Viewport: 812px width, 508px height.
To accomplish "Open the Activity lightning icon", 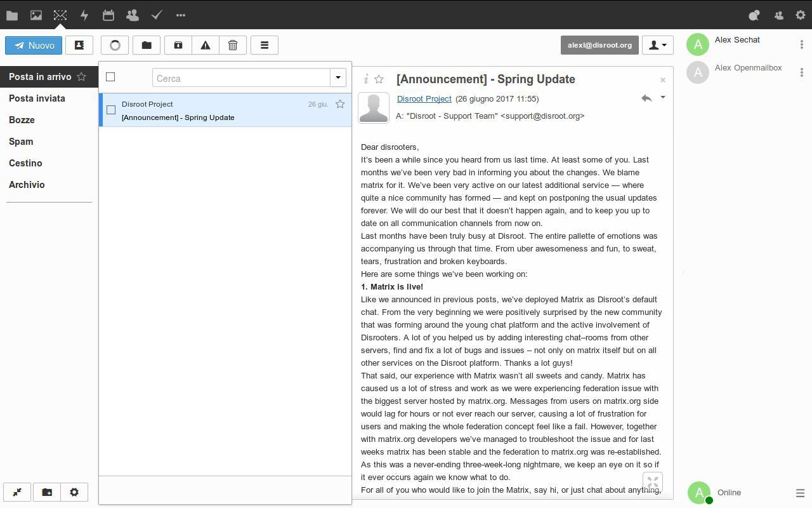I will point(84,15).
